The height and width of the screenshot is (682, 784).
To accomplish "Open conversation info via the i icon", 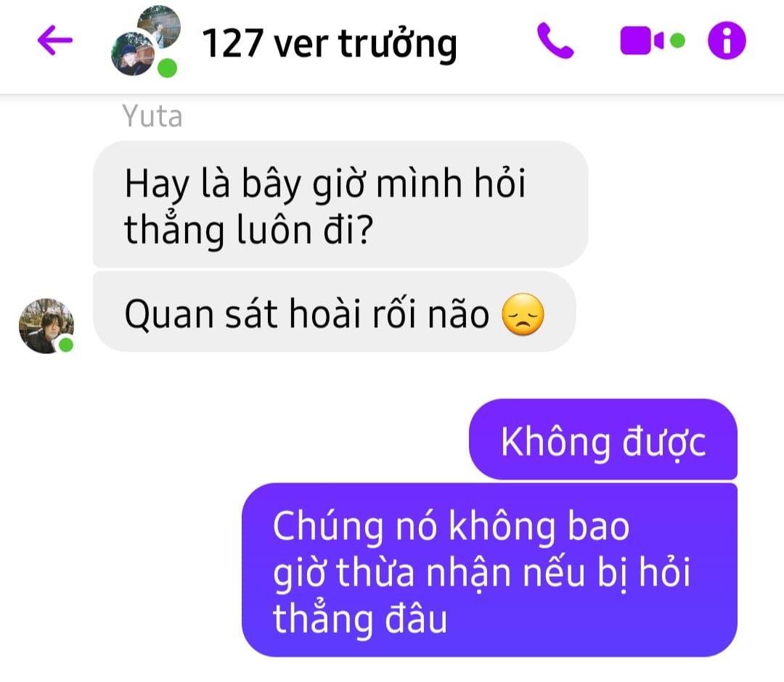I will (x=727, y=41).
